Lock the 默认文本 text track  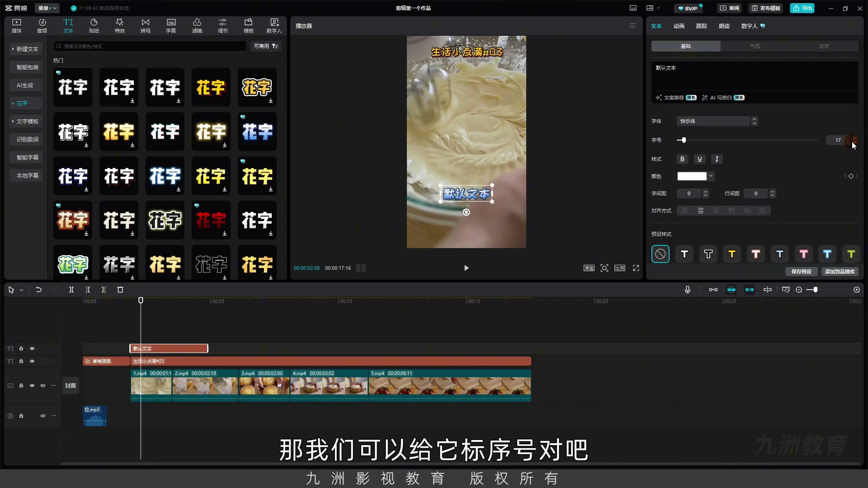[21, 348]
